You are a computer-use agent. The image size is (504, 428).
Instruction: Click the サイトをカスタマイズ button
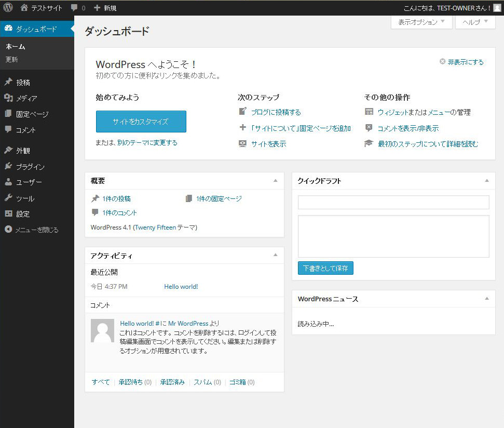[141, 122]
